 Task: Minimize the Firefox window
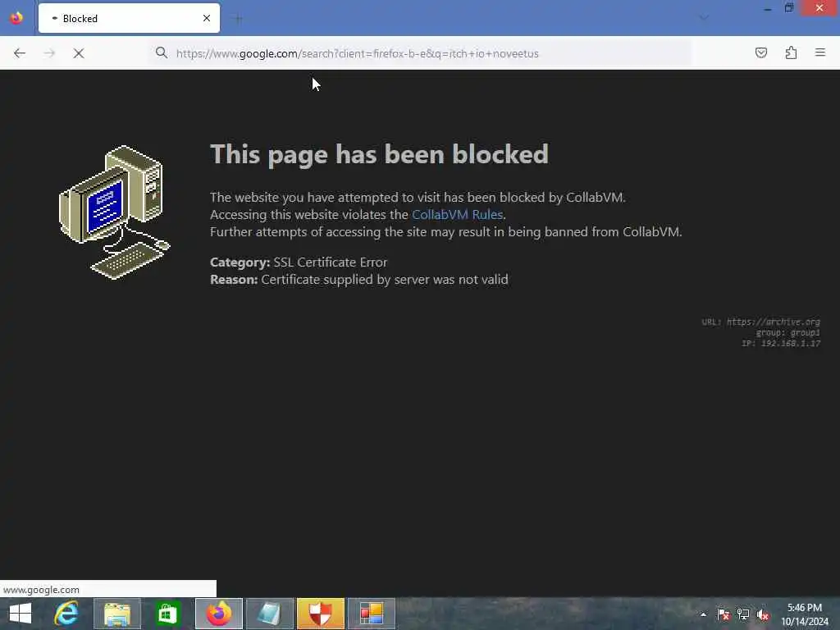[x=768, y=8]
